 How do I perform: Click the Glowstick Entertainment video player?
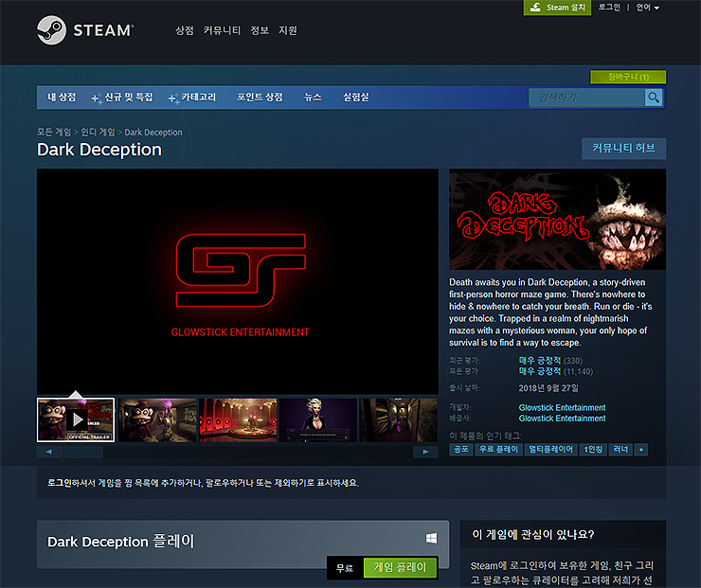[238, 281]
